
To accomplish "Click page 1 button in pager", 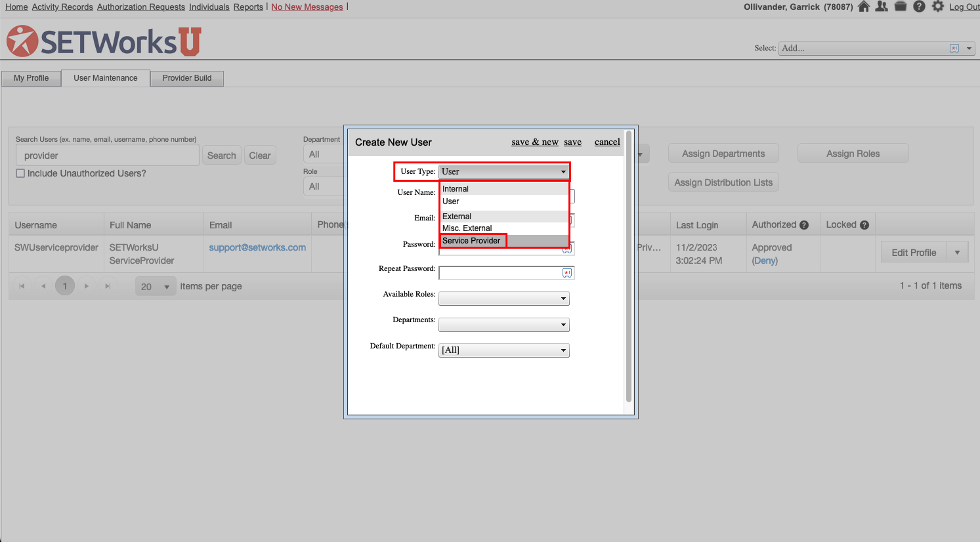I will coord(65,286).
